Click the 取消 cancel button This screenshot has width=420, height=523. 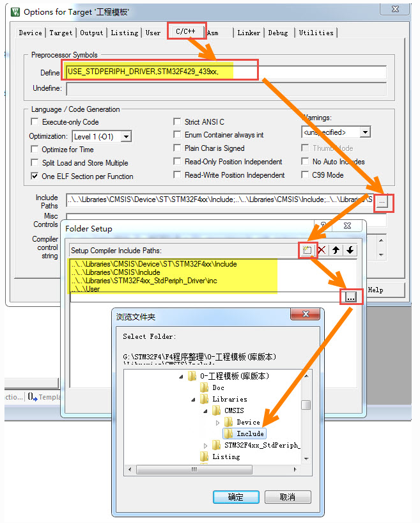tap(287, 497)
